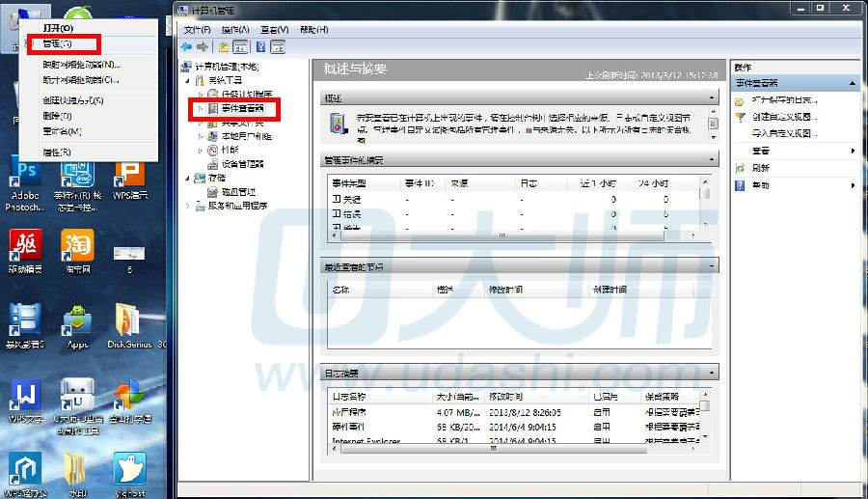Image resolution: width=868 pixels, height=499 pixels.
Task: Choose 管理(G) in the context menu
Action: 58,43
